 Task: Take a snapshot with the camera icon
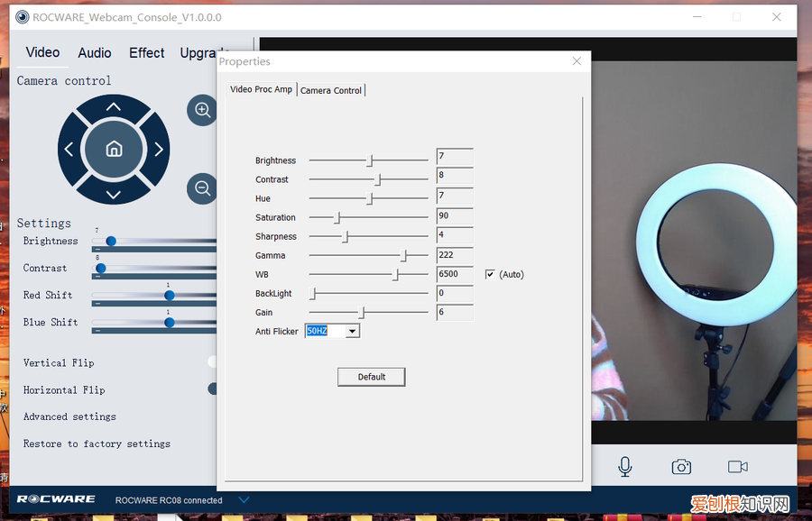pyautogui.click(x=681, y=466)
